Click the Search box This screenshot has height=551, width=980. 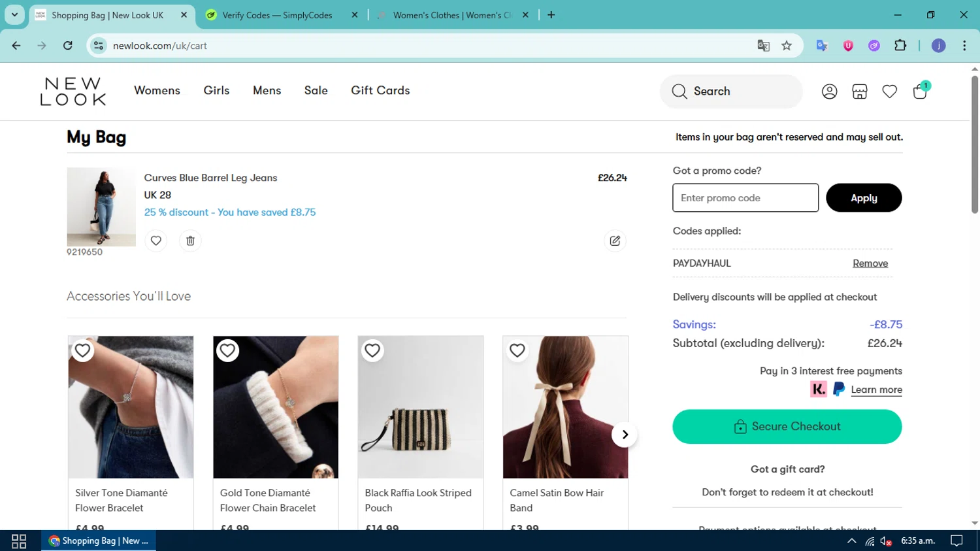pyautogui.click(x=731, y=92)
